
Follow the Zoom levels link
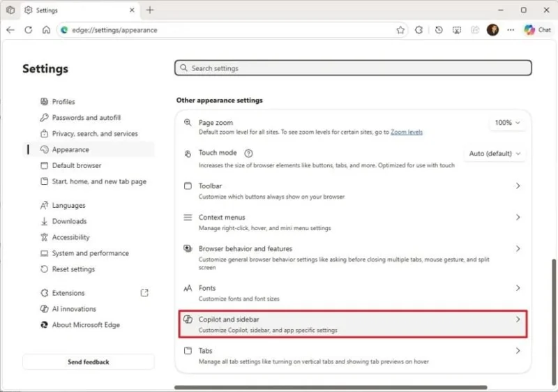[x=407, y=132]
